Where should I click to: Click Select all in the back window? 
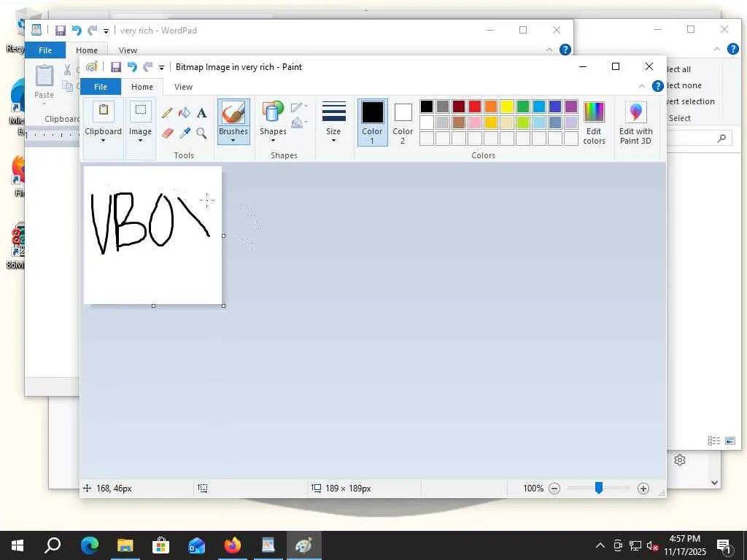[679, 69]
